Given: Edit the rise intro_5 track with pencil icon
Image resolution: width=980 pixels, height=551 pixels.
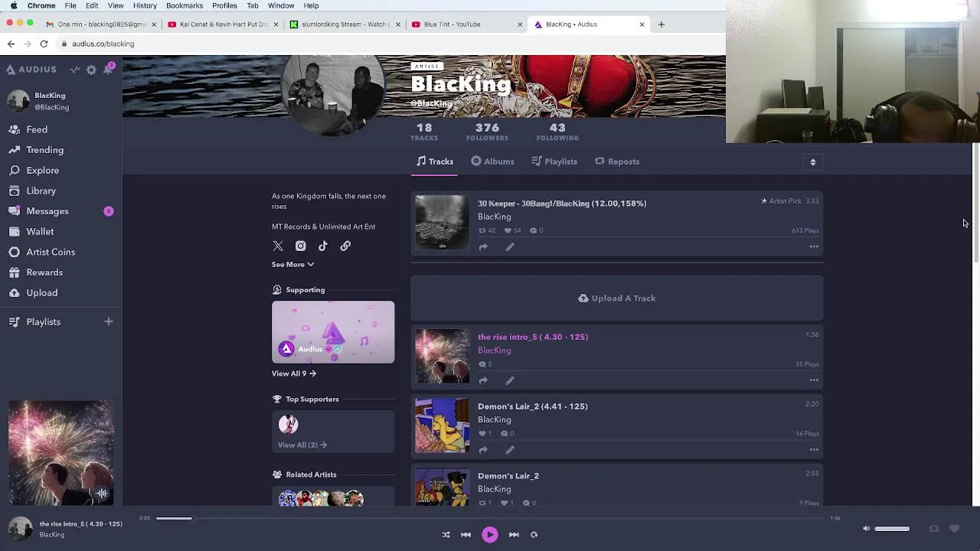Looking at the screenshot, I should [x=510, y=380].
